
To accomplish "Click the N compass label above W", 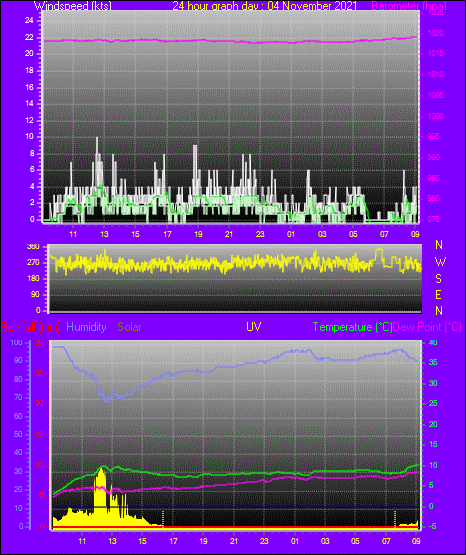I will [439, 245].
